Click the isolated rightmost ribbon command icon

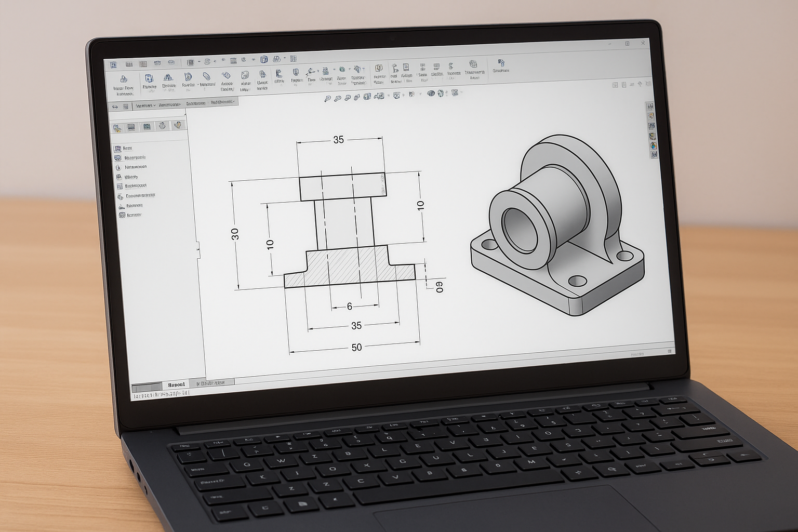(501, 63)
